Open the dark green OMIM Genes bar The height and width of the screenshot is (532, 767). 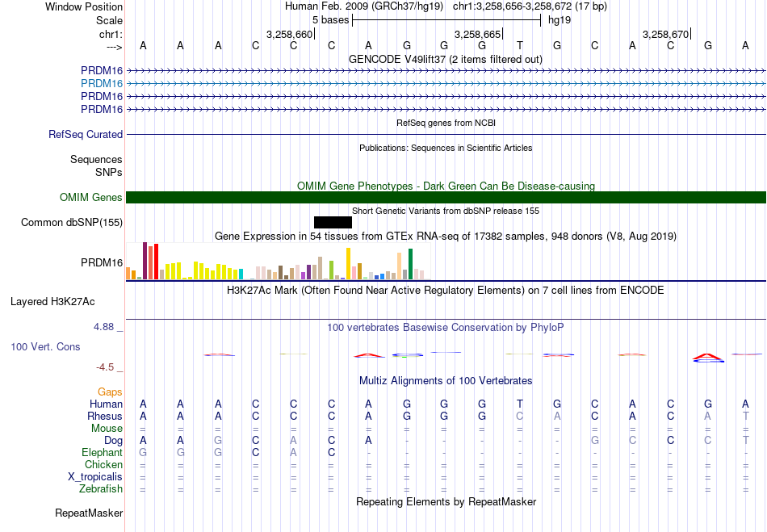[x=446, y=197]
